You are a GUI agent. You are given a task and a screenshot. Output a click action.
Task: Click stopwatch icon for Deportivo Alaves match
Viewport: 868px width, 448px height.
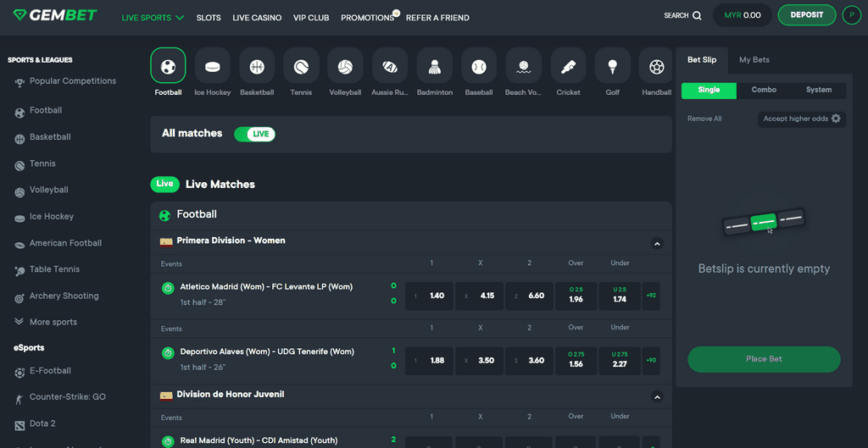tap(168, 352)
